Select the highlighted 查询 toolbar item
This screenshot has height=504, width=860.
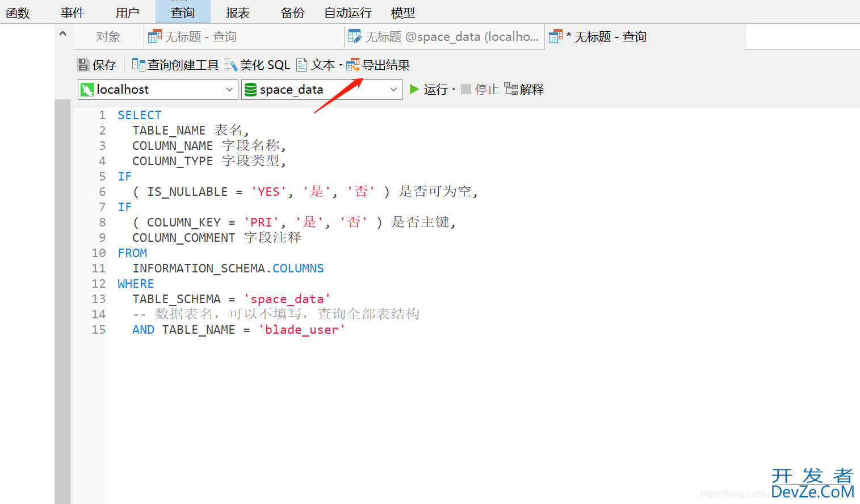point(183,12)
